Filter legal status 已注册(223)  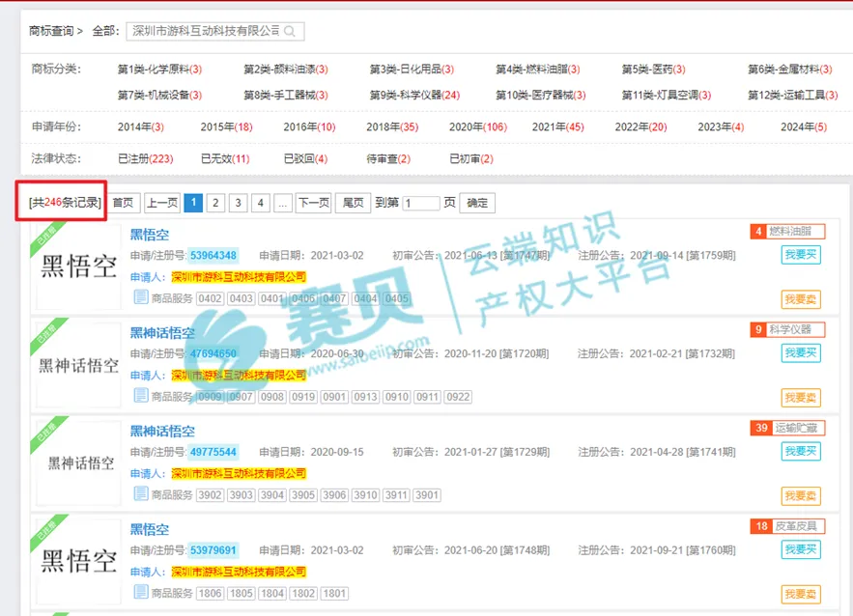coord(145,158)
